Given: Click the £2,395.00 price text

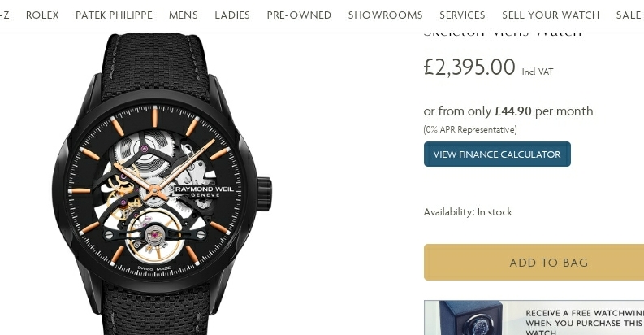Looking at the screenshot, I should pos(469,67).
